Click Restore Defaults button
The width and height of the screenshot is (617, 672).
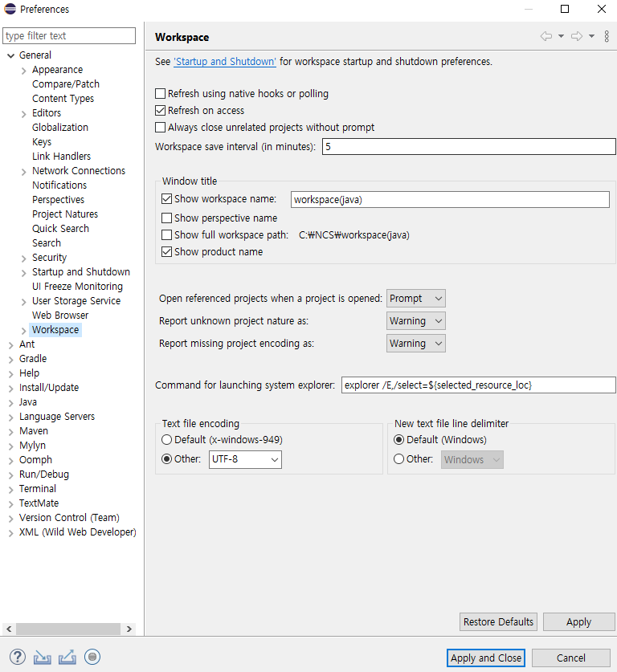[x=498, y=622]
